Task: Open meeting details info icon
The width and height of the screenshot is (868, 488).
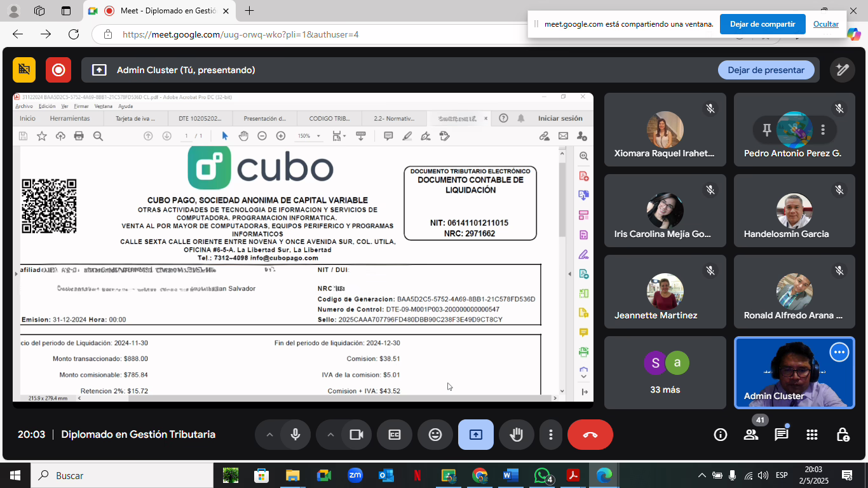Action: tap(720, 435)
